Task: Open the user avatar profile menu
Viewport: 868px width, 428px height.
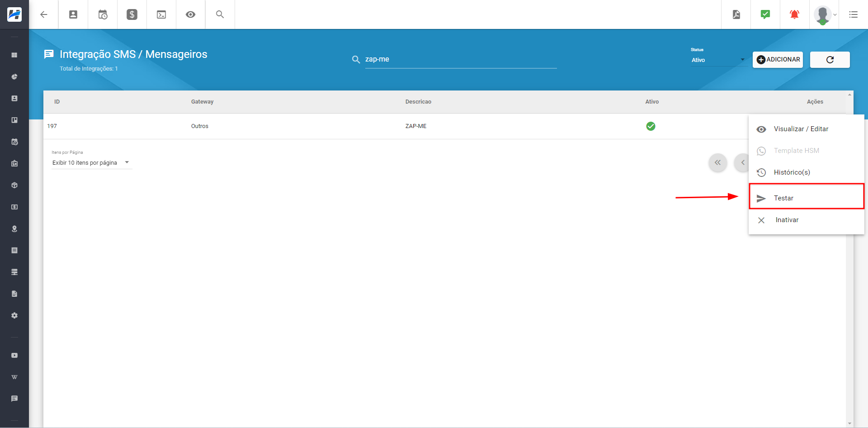Action: (x=824, y=14)
